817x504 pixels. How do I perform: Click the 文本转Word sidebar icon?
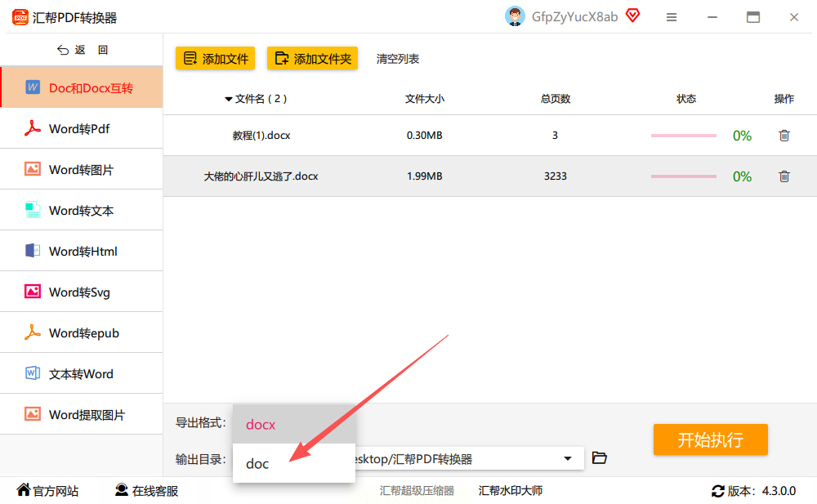click(x=33, y=373)
